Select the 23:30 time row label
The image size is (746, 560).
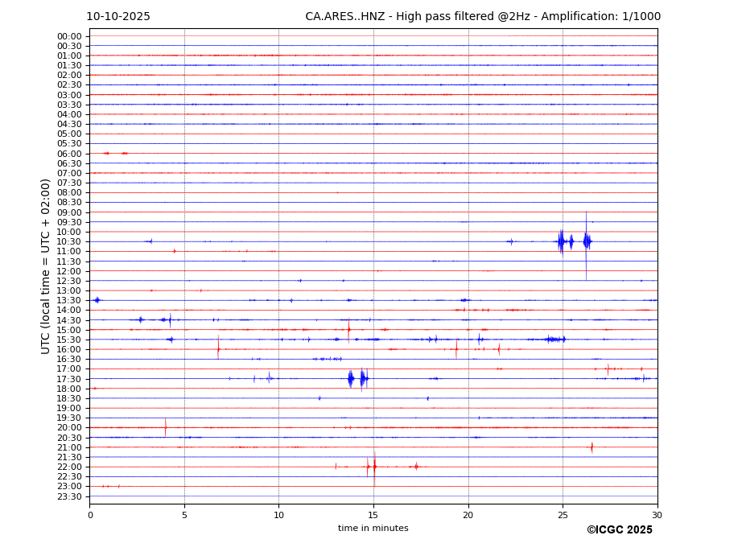(69, 496)
